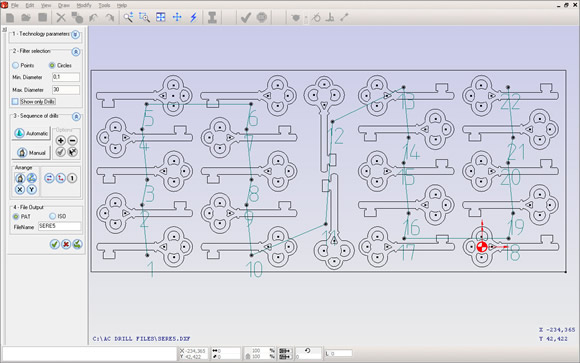
Task: Click the New file toolbar icon
Action: point(10,17)
